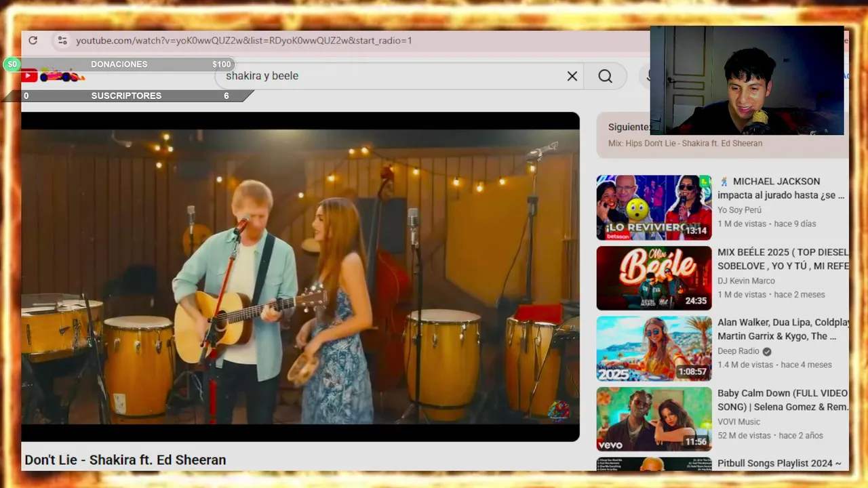Visit the 'Yo Soy Perú' channel
Screen dimensions: 868x488
click(x=739, y=210)
